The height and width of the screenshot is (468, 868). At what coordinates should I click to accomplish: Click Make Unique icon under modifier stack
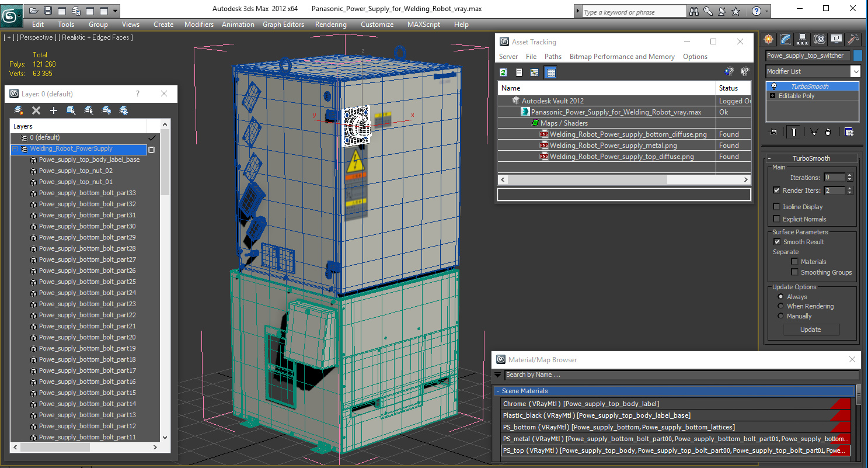point(814,132)
